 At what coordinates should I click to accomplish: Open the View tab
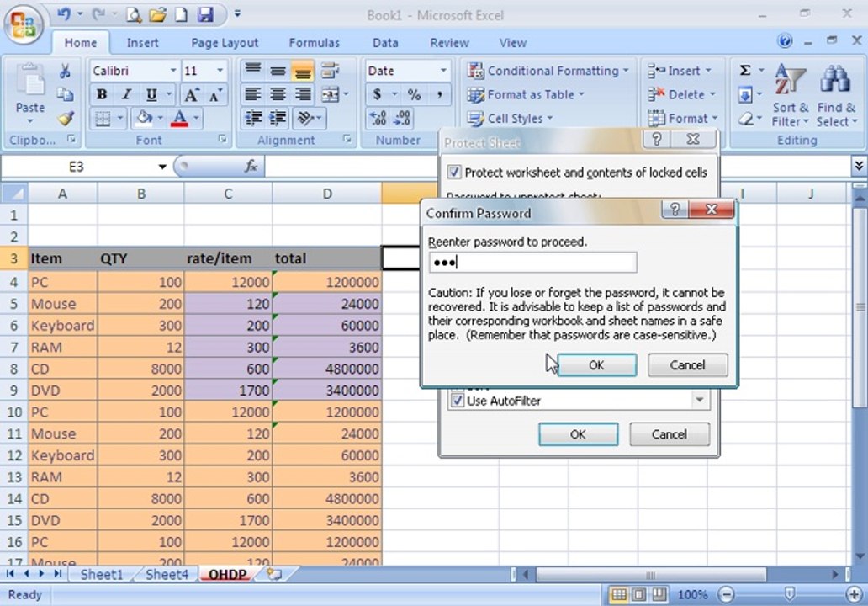[x=512, y=43]
